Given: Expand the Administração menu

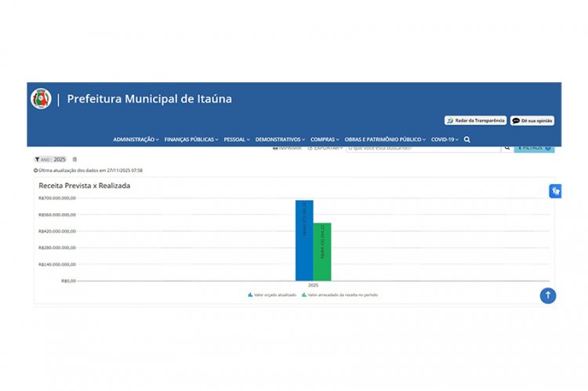Looking at the screenshot, I should coord(136,139).
